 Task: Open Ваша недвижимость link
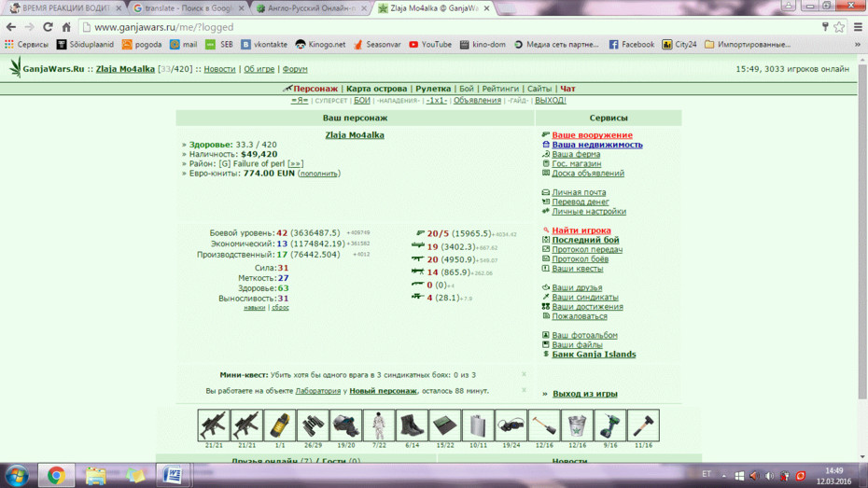pos(597,145)
